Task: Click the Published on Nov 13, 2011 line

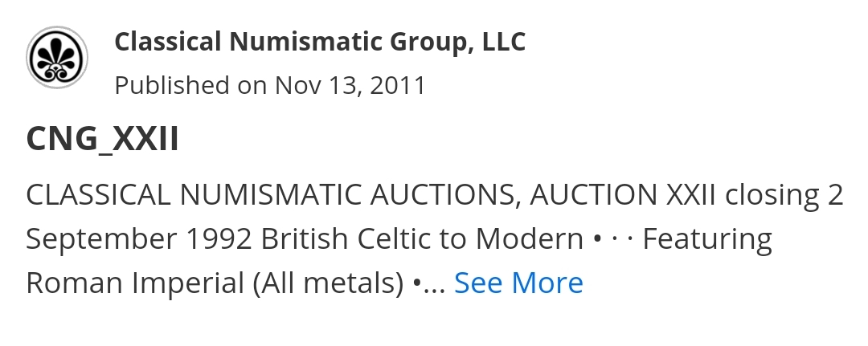Action: (270, 86)
